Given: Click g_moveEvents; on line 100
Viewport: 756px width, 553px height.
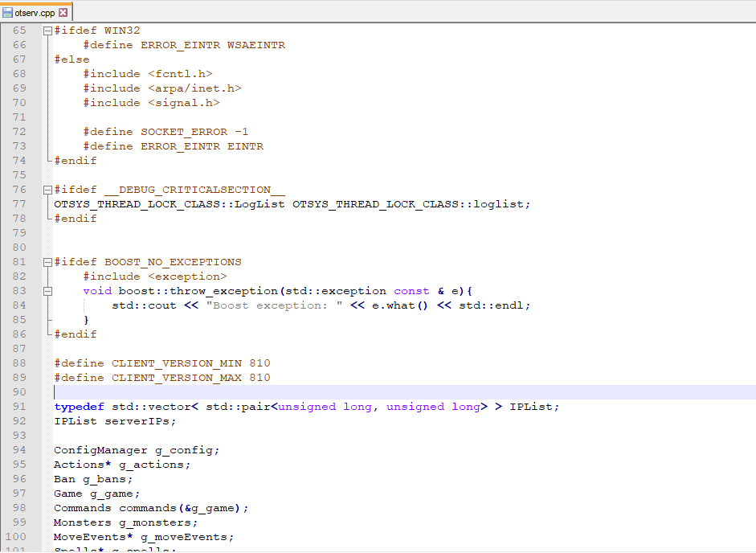Looking at the screenshot, I should [187, 537].
